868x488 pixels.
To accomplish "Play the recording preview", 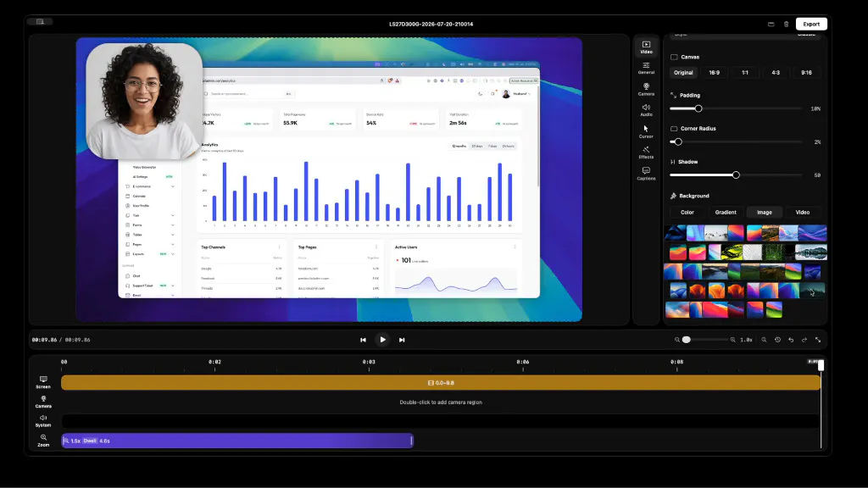I will pos(382,340).
